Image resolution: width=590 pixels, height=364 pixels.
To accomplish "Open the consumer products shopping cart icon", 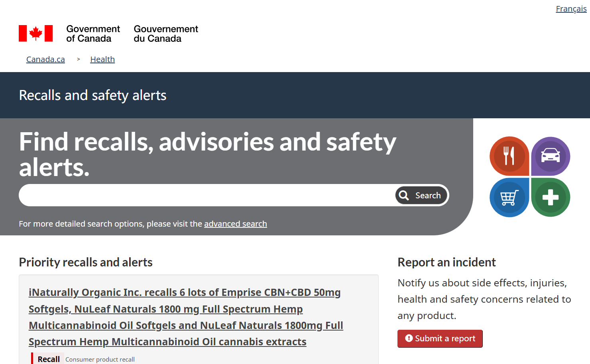I will [509, 198].
